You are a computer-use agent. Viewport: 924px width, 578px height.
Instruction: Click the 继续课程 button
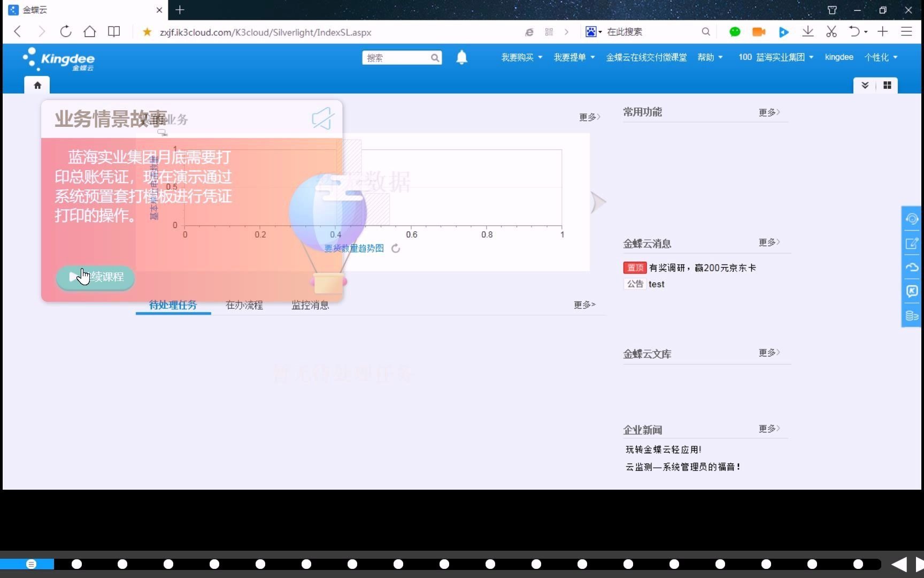[95, 277]
